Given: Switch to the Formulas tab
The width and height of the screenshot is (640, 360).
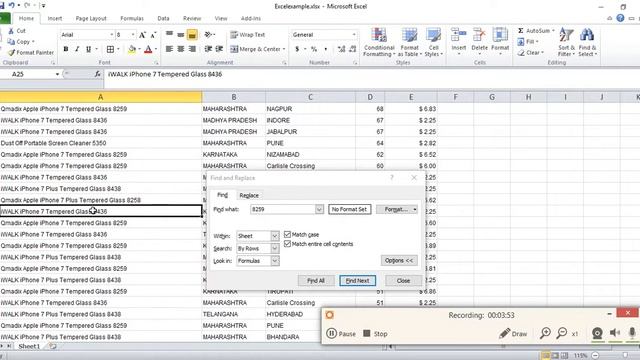Looking at the screenshot, I should tap(132, 18).
